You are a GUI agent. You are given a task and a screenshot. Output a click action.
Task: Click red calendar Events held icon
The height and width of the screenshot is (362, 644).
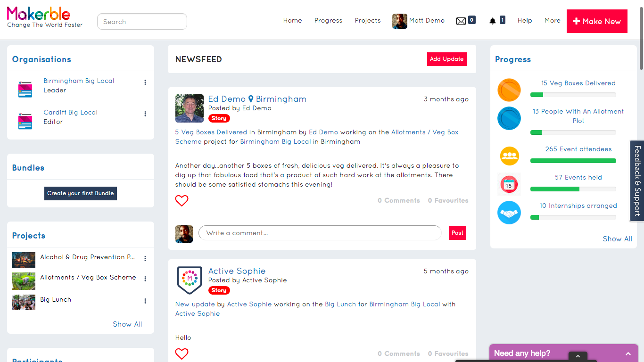click(509, 184)
